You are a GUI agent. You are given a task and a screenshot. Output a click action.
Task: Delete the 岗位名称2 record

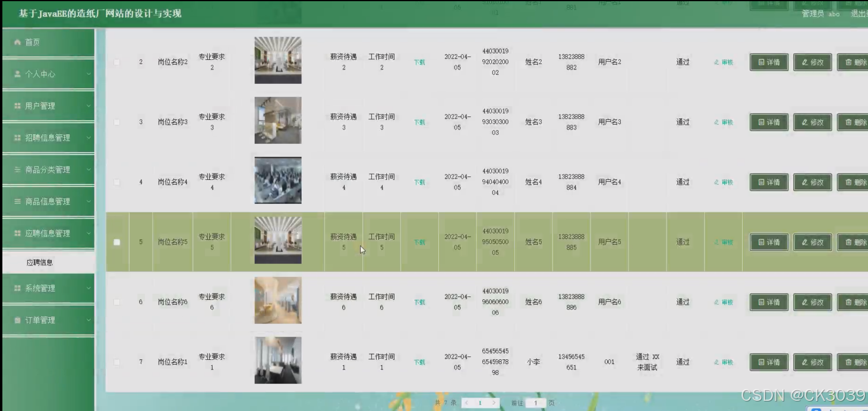coord(853,62)
